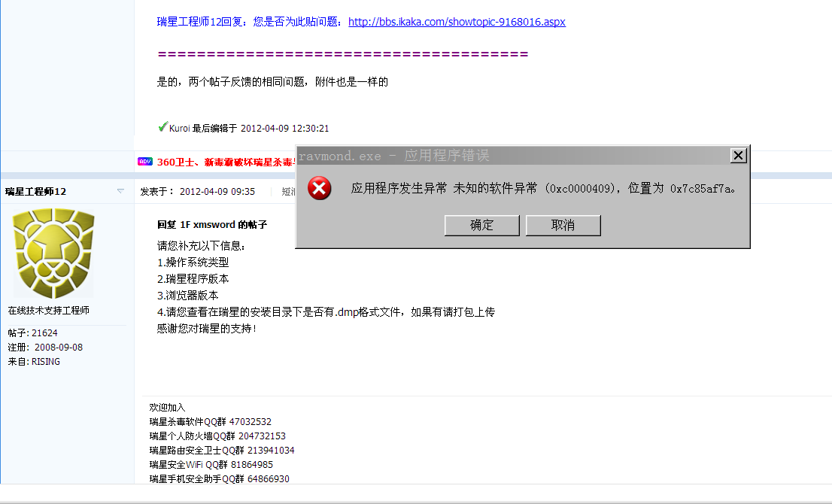Select line 1.操作系统类型
Screen dimensions: 832x504
[x=193, y=262]
